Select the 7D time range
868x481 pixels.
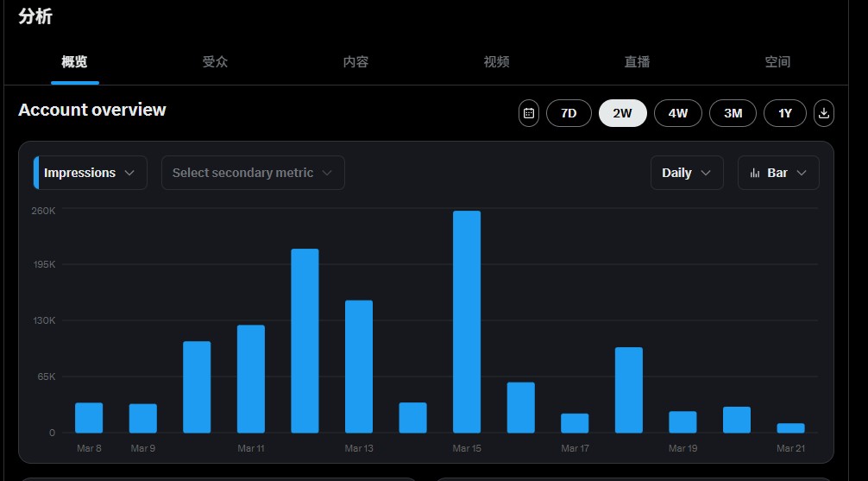click(x=569, y=113)
